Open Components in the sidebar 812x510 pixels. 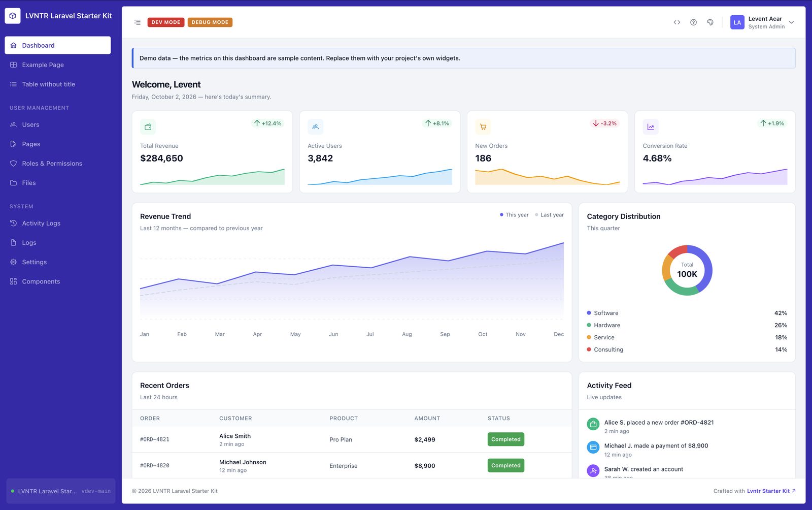(x=58, y=281)
